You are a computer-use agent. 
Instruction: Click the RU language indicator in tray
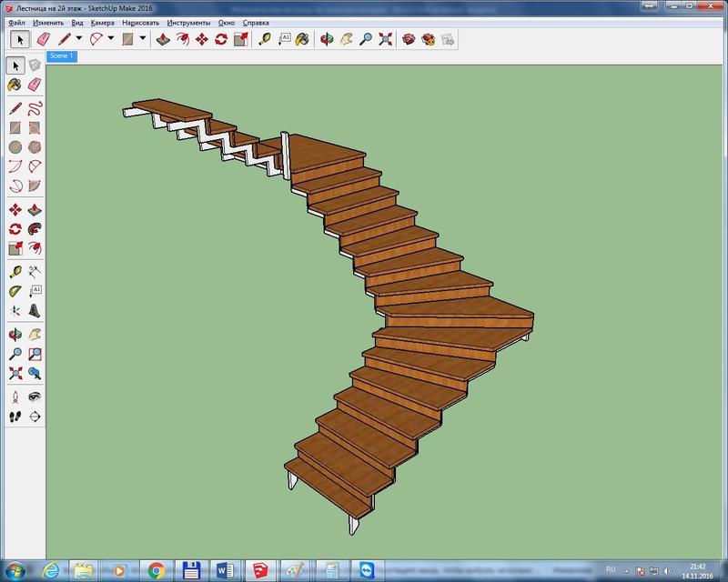pyautogui.click(x=611, y=569)
